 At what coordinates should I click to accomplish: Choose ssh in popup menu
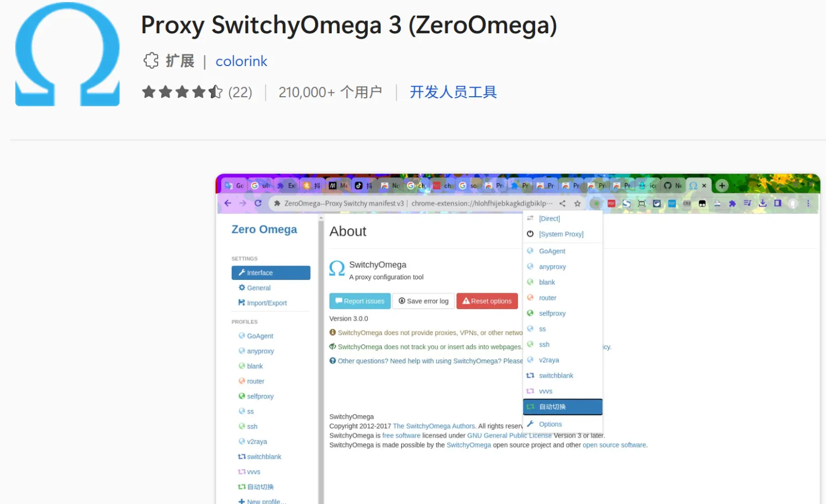tap(562, 344)
